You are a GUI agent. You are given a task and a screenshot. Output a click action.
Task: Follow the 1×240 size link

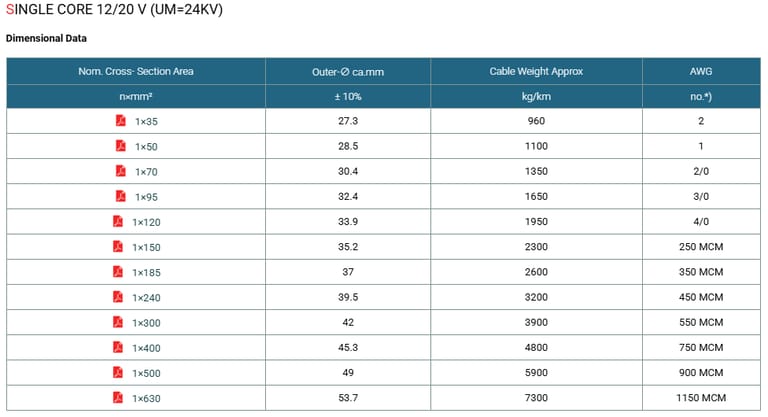click(x=146, y=297)
